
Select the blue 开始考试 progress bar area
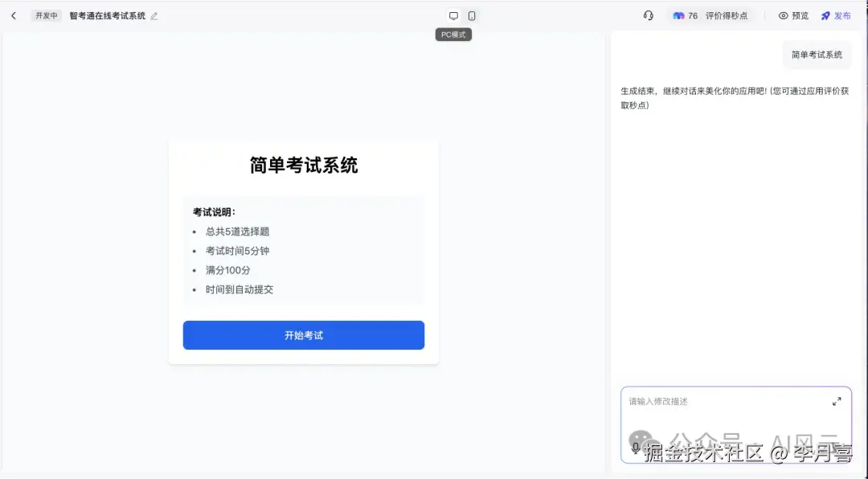point(303,335)
